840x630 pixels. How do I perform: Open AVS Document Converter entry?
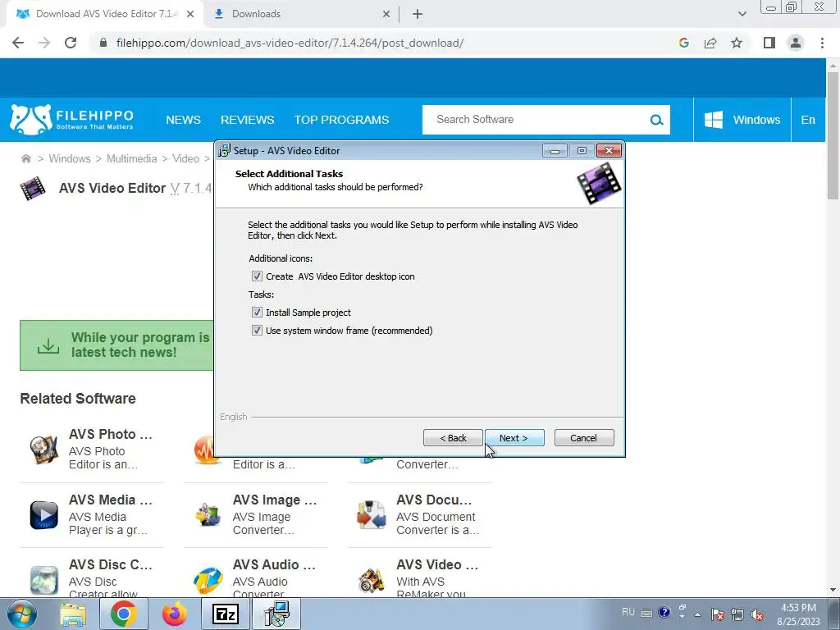click(x=434, y=500)
